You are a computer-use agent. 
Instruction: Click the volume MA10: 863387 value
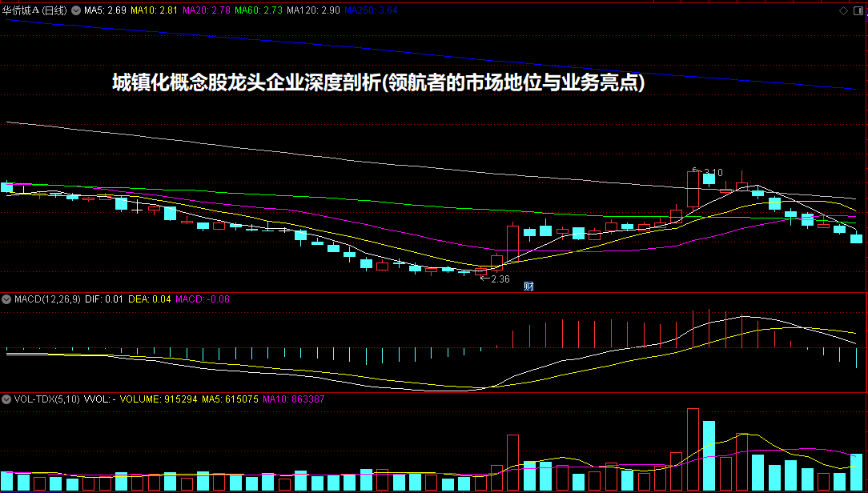pos(293,399)
